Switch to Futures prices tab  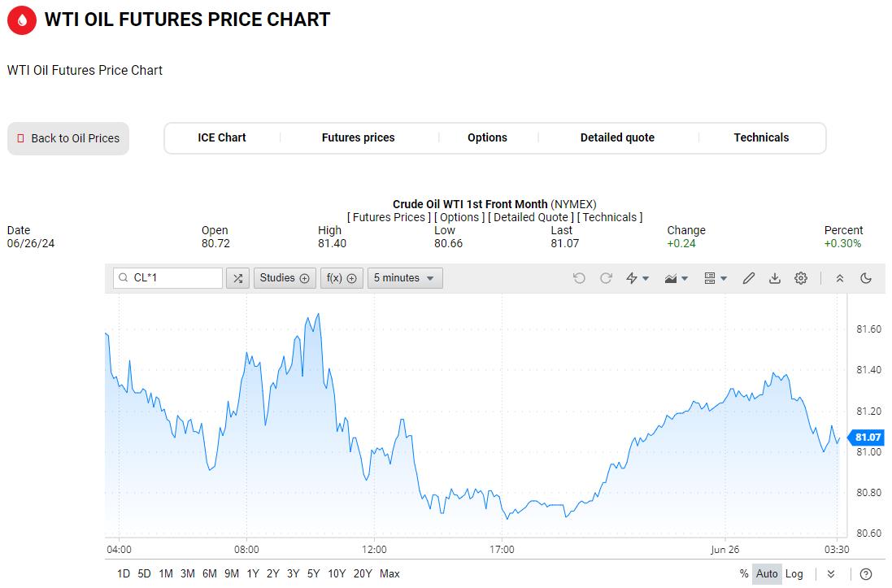(359, 137)
